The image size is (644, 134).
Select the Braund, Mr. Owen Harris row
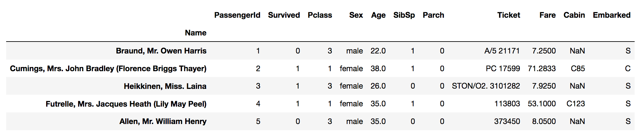click(x=161, y=51)
